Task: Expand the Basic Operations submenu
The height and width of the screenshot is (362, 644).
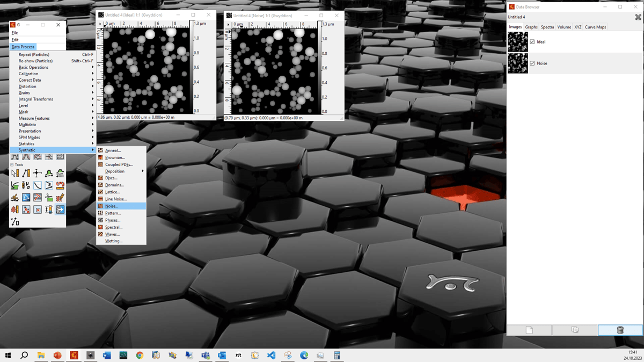Action: [x=53, y=67]
